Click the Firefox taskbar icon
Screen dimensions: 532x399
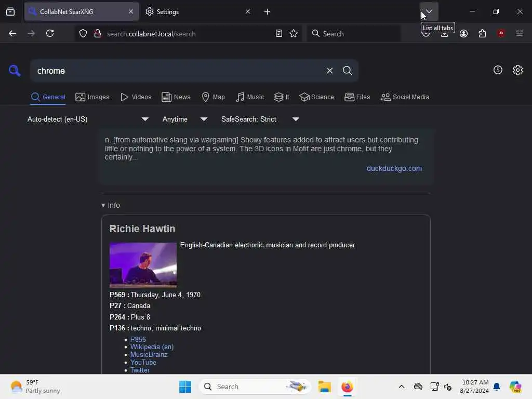coord(347,387)
